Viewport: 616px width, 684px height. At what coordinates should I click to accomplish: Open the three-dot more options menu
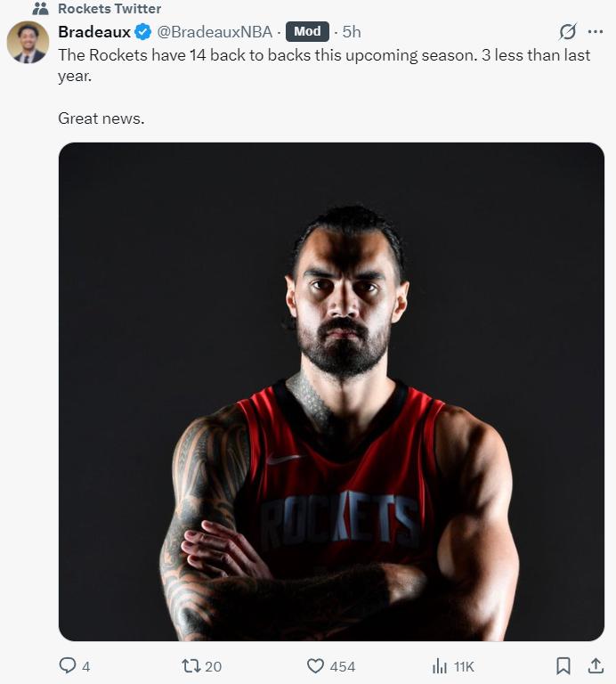coord(596,32)
